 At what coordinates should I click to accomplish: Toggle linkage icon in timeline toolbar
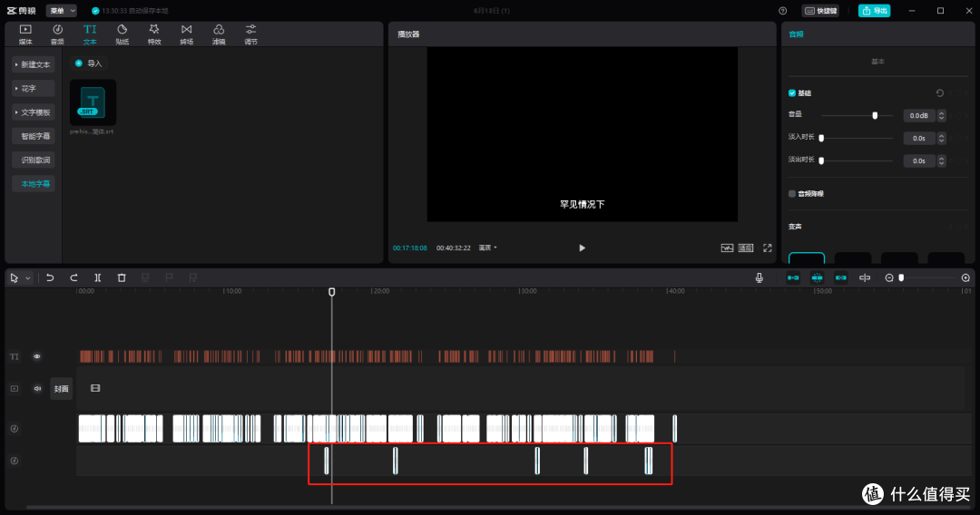pyautogui.click(x=841, y=277)
